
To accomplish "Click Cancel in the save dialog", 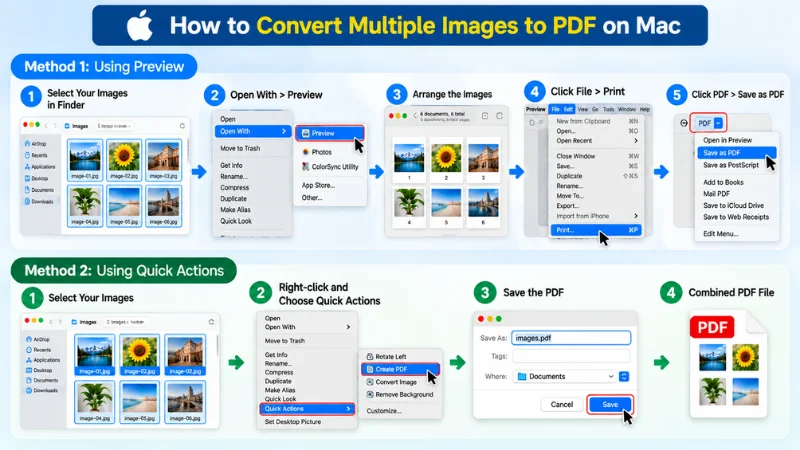I will 562,405.
